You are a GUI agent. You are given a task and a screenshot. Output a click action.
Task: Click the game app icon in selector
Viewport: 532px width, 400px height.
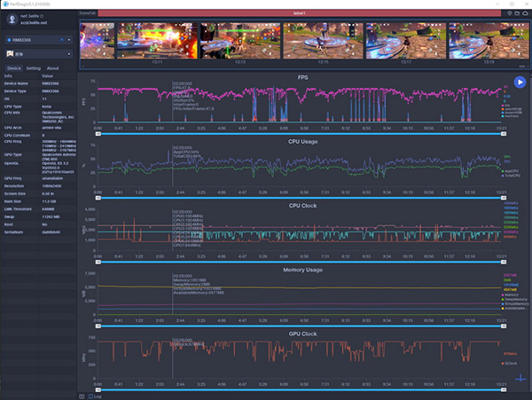click(10, 53)
